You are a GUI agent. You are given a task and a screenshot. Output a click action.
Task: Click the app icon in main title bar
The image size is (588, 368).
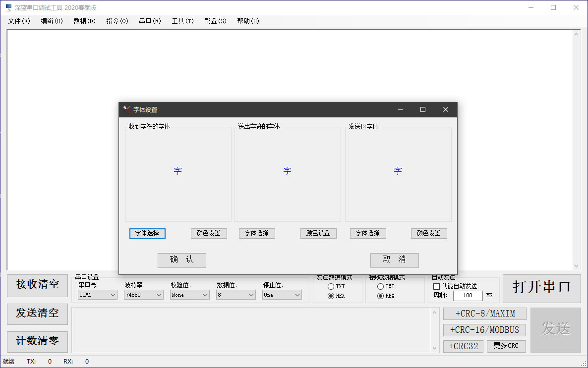(x=8, y=7)
